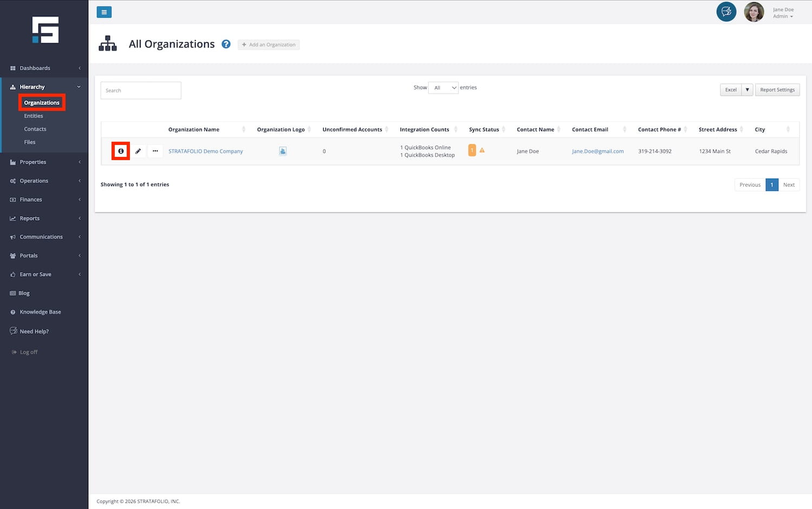
Task: Click the organization logo thumbnail
Action: pos(283,151)
